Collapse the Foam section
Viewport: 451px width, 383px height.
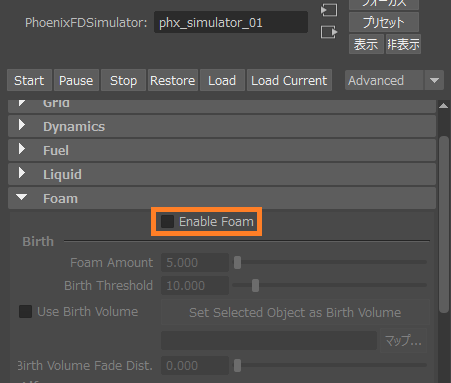coord(222,198)
